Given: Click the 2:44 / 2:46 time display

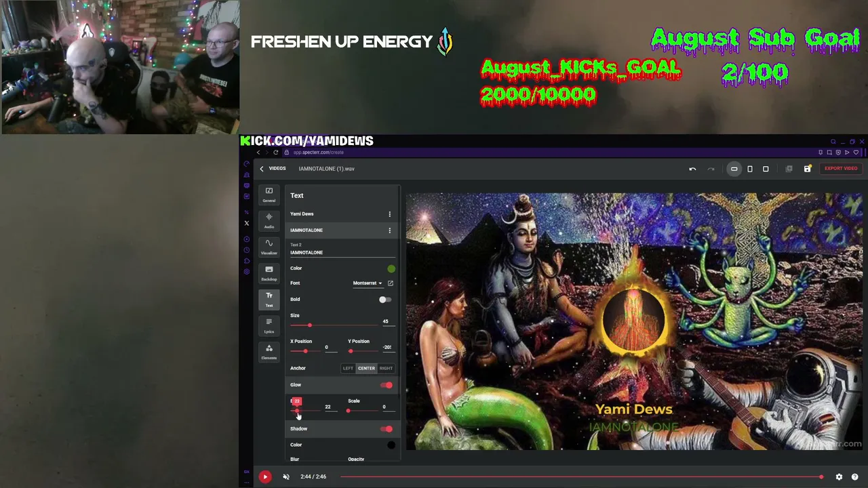Looking at the screenshot, I should pyautogui.click(x=313, y=476).
